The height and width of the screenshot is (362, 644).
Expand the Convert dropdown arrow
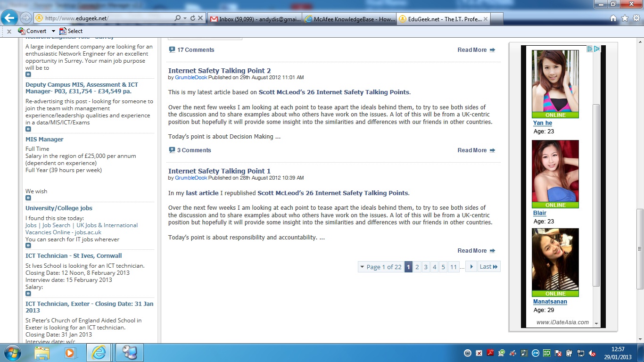(53, 31)
